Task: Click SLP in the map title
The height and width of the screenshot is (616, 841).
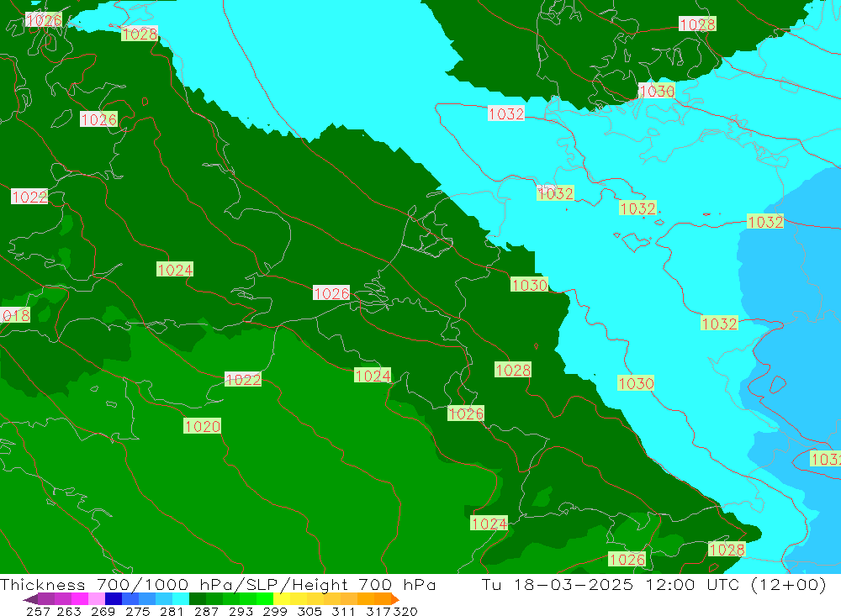Action: [x=263, y=584]
